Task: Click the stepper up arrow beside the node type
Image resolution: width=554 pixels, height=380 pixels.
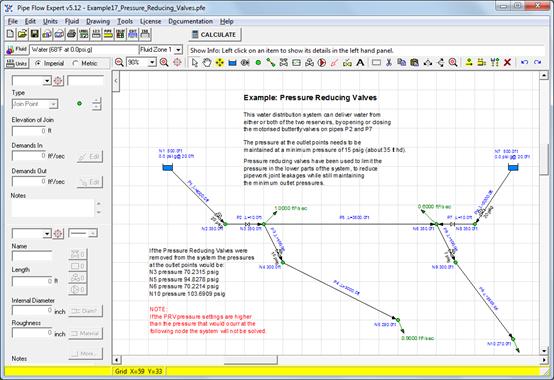Action: click(96, 101)
